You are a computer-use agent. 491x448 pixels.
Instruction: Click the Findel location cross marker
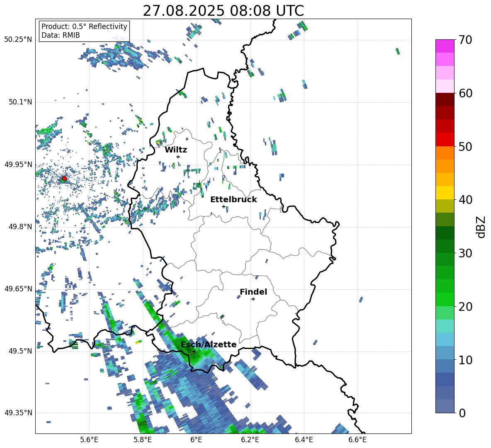tap(253, 299)
